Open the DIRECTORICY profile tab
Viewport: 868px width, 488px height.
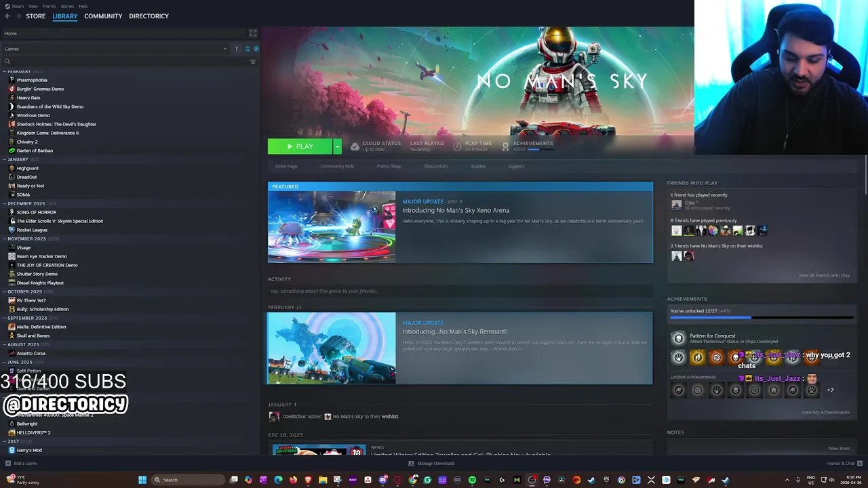point(149,16)
